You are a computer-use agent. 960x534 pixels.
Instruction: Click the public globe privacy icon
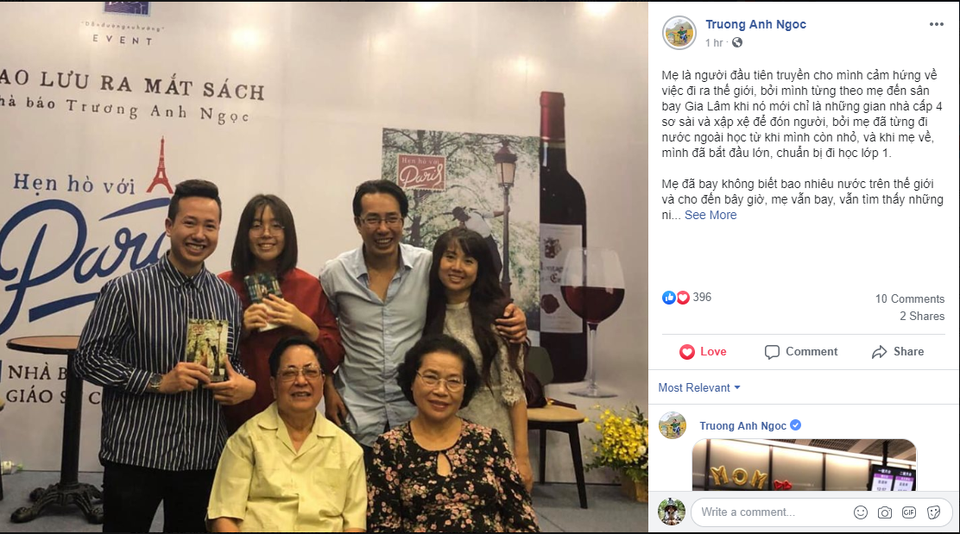(737, 42)
